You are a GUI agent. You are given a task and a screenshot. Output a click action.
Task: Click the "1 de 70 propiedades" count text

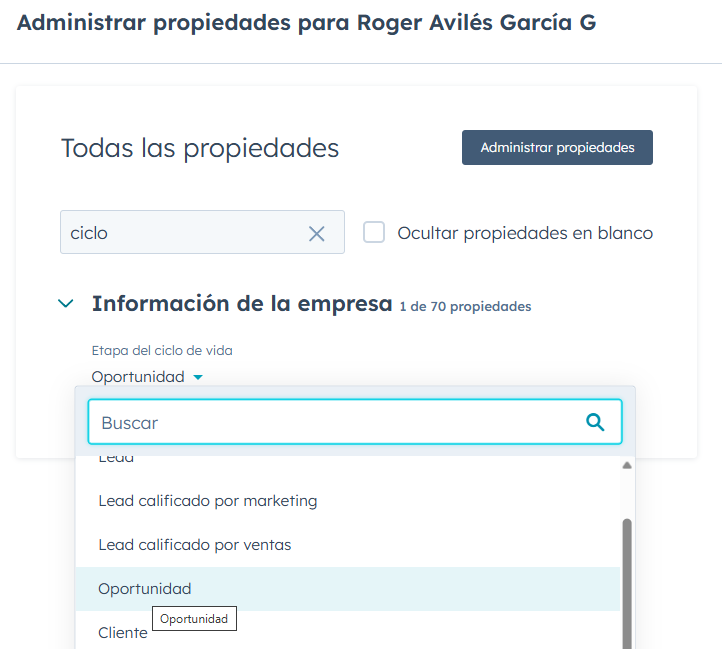[x=465, y=307]
